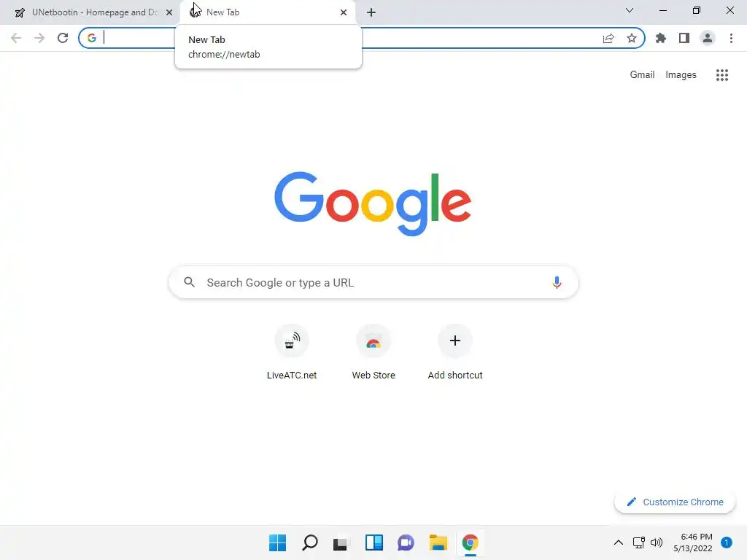Image resolution: width=747 pixels, height=560 pixels.
Task: Open the Images link
Action: [681, 75]
